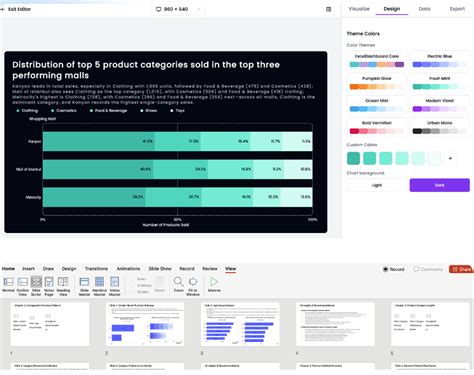The width and height of the screenshot is (474, 375).
Task: Open the Macros button
Action: tap(214, 285)
